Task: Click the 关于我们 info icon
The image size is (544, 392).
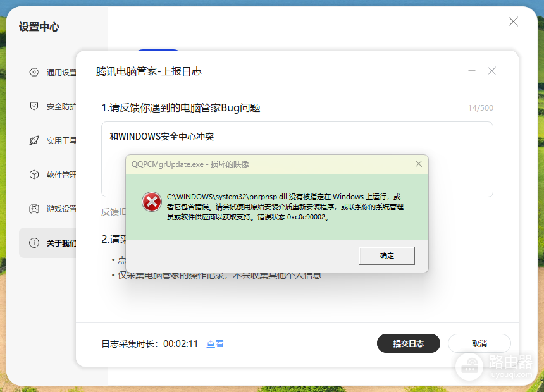Action: point(34,243)
